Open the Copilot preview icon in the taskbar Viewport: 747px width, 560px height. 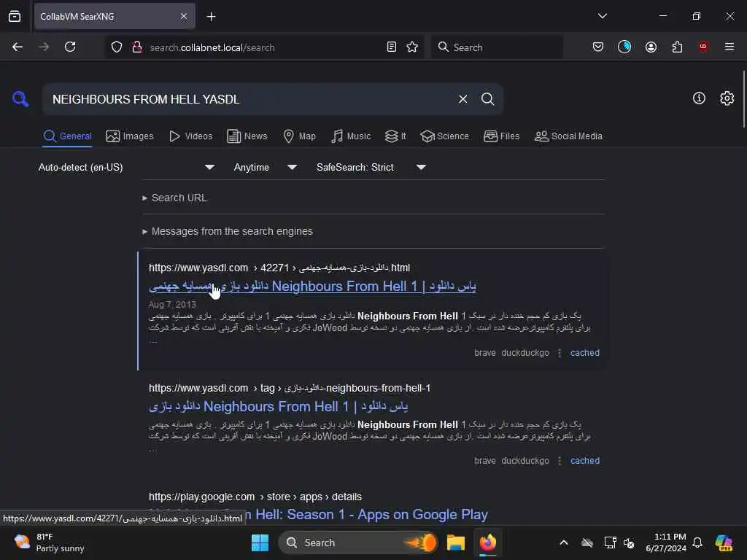tap(724, 542)
